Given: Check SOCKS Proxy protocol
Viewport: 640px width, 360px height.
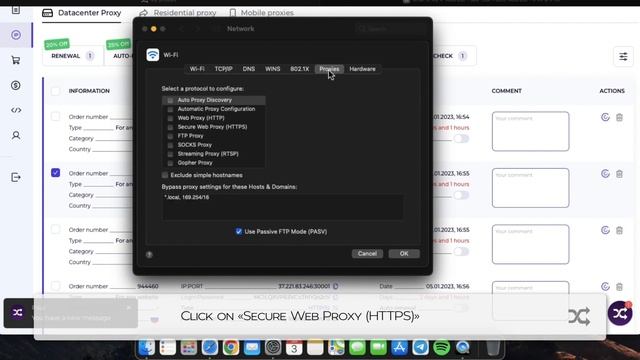Looking at the screenshot, I should pyautogui.click(x=170, y=145).
